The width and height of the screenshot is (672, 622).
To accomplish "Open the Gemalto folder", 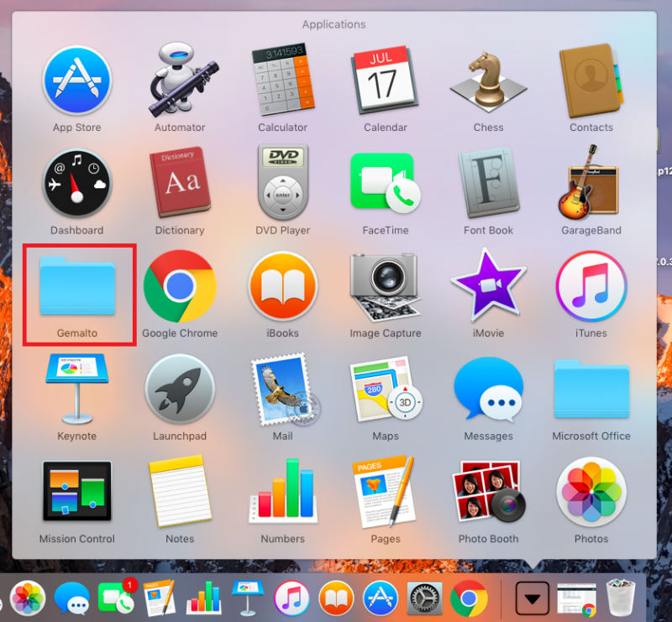I will tap(77, 286).
